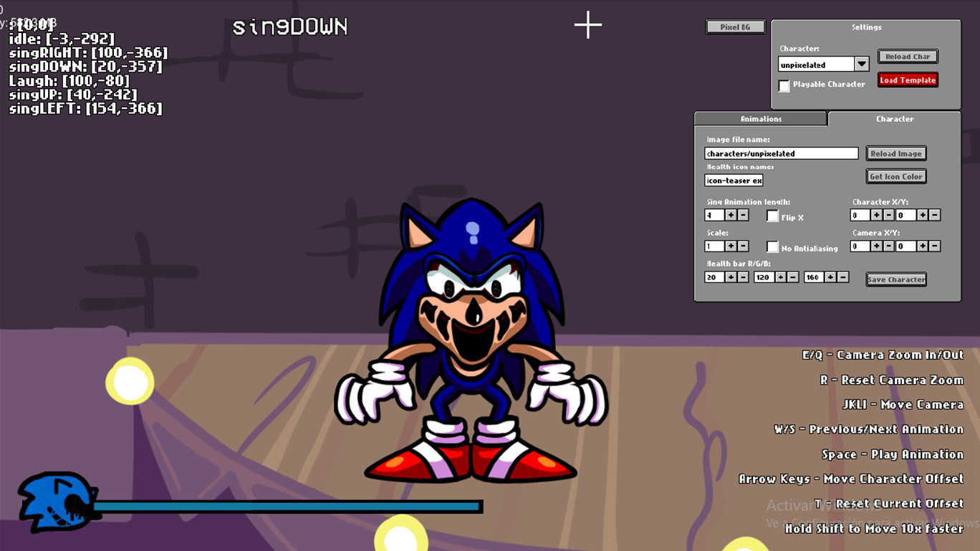Increase Sing Animation length with plus
Image resolution: width=980 pixels, height=551 pixels.
point(731,215)
